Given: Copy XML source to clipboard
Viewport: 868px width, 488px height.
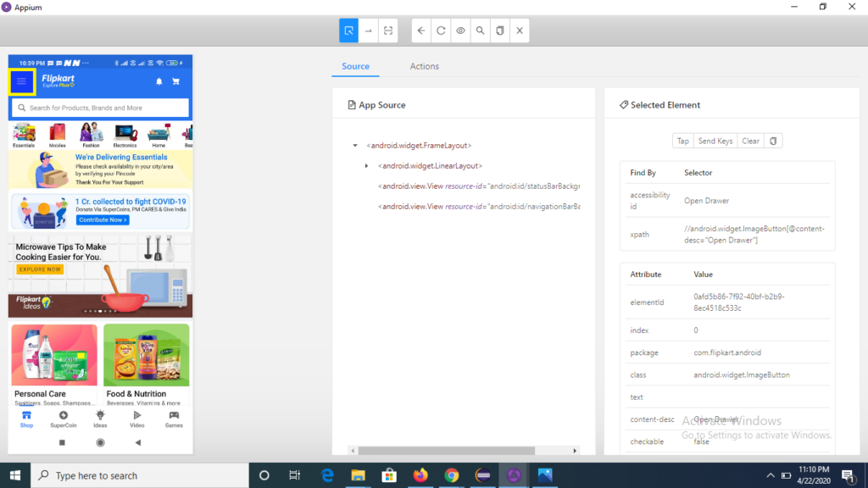Looking at the screenshot, I should tap(500, 30).
